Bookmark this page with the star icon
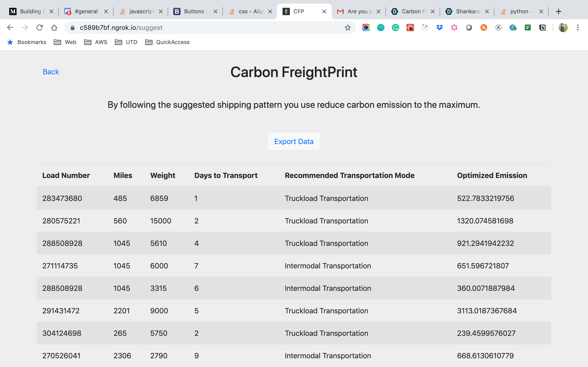 click(348, 28)
